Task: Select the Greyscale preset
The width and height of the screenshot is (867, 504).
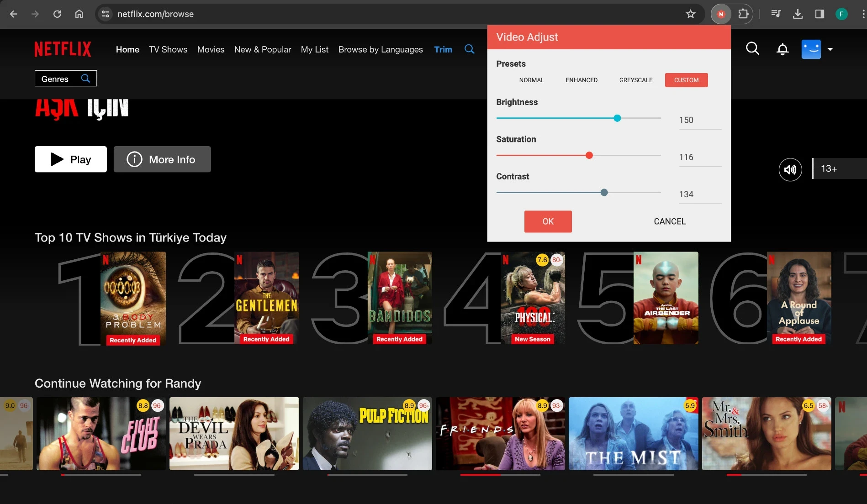Action: tap(636, 80)
